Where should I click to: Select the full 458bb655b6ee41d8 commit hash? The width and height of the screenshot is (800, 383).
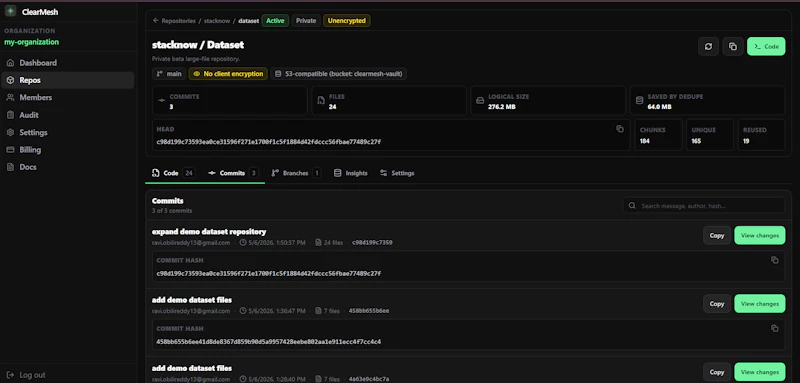268,342
